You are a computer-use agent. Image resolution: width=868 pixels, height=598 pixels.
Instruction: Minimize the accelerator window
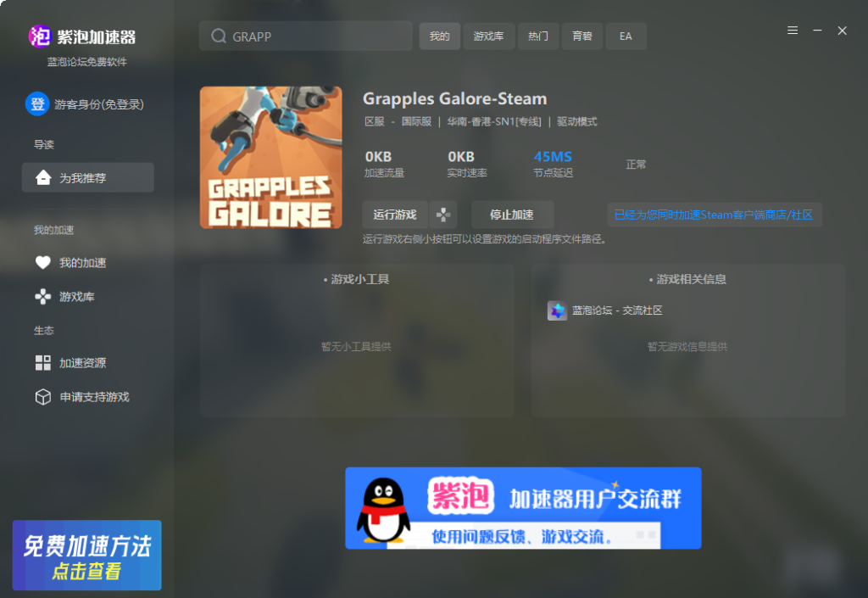(x=817, y=31)
